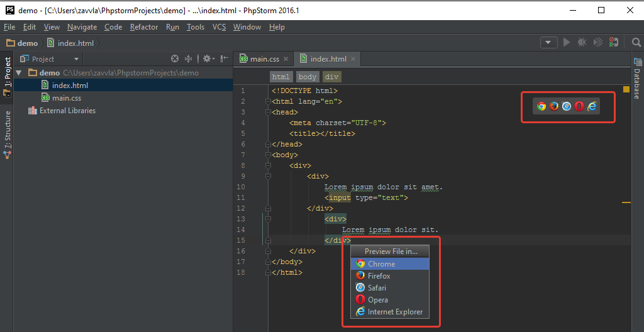
Task: Click the meta charset line of code
Action: pos(338,123)
